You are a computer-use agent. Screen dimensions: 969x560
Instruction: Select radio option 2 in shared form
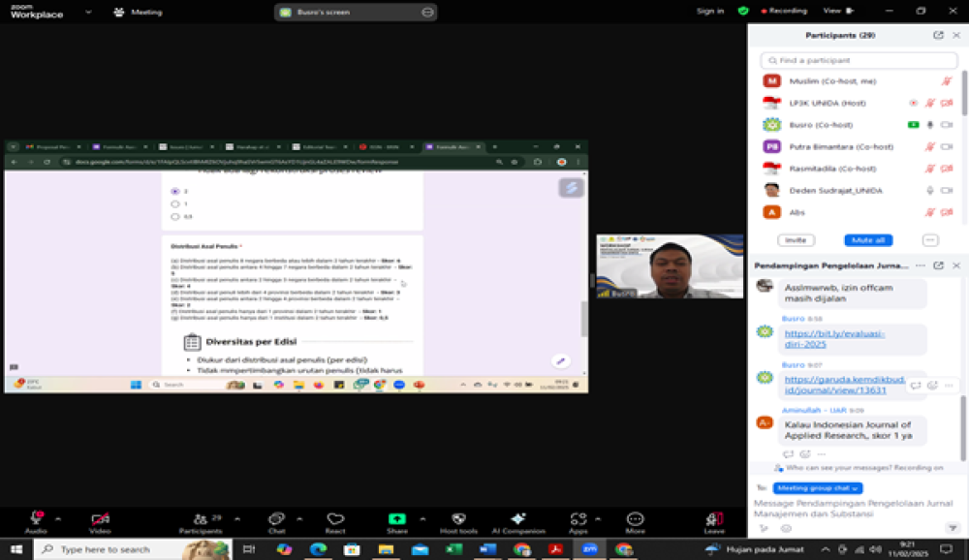coord(175,191)
